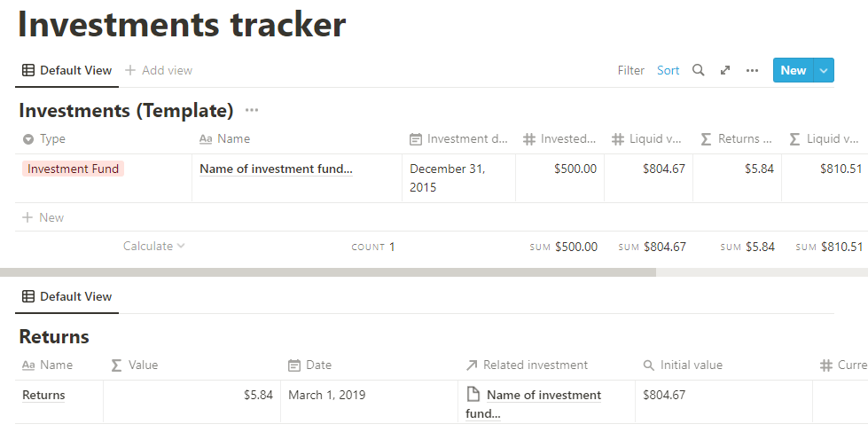Click the Investment Fund red tag
The width and height of the screenshot is (868, 432).
[73, 169]
